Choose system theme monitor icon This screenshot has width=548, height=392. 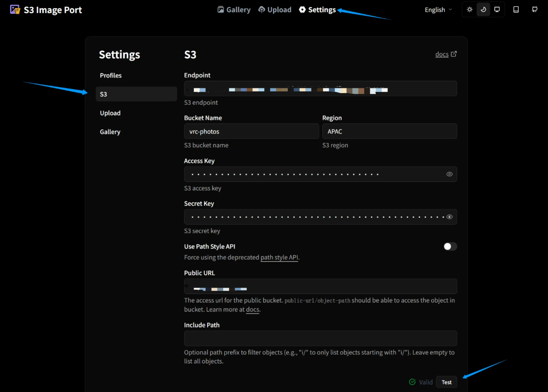[x=497, y=10]
